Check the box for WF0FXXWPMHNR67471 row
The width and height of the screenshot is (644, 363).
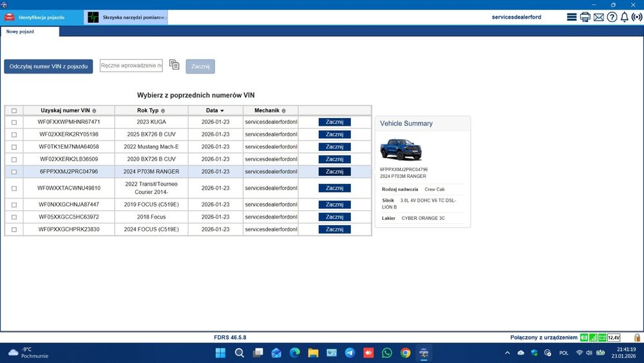point(14,123)
